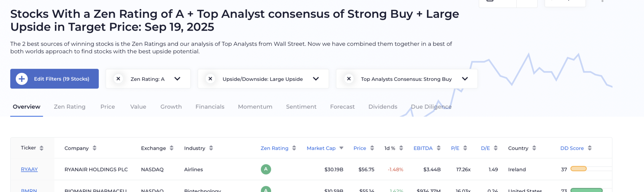The width and height of the screenshot is (644, 192).
Task: Switch to the Momentum tab
Action: click(x=255, y=107)
